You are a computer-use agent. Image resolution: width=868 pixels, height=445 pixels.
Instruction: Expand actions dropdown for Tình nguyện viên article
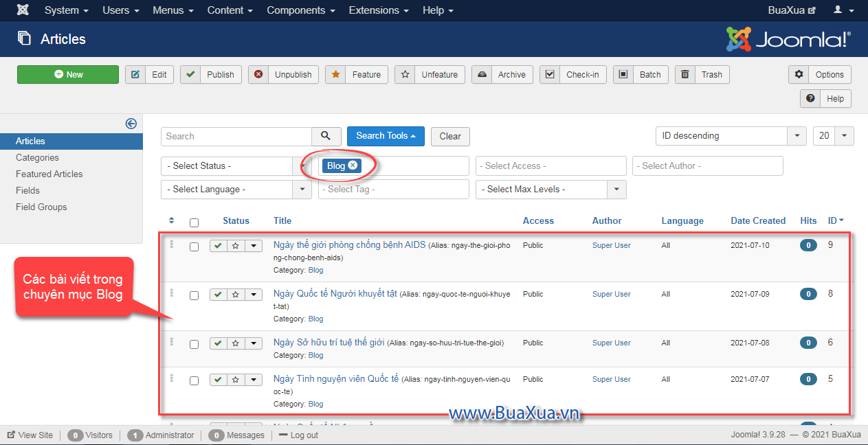[x=254, y=380]
